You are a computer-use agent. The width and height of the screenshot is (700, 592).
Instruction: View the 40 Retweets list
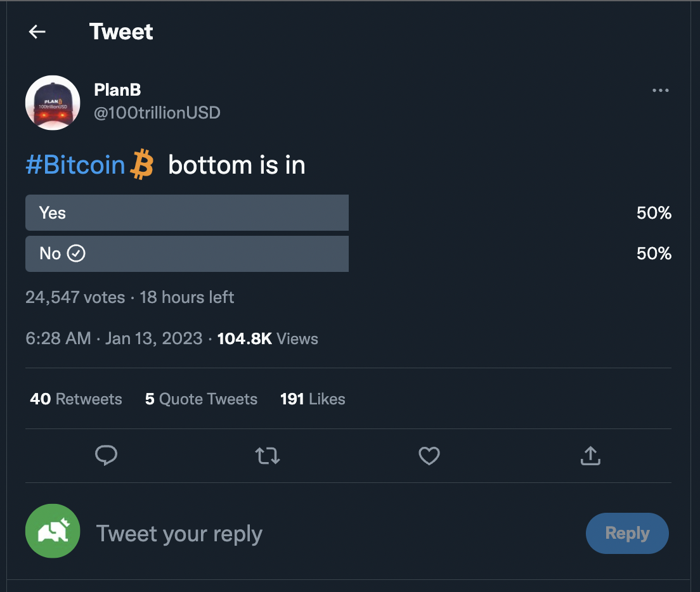[x=76, y=399]
